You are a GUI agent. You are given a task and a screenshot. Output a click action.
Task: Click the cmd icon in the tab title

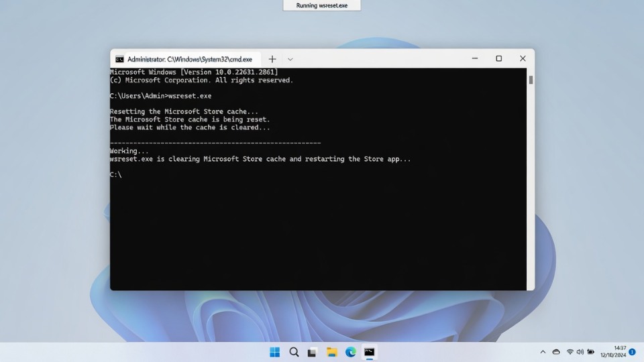(x=119, y=59)
